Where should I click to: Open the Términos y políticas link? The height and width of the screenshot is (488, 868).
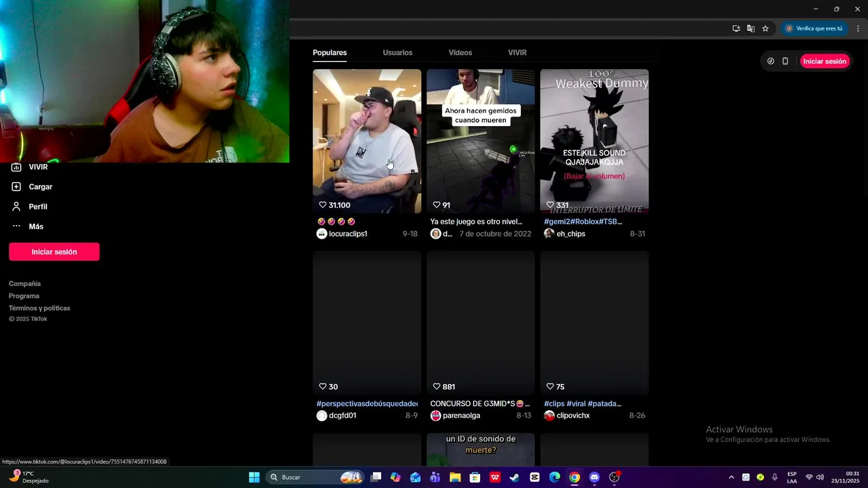pos(39,308)
